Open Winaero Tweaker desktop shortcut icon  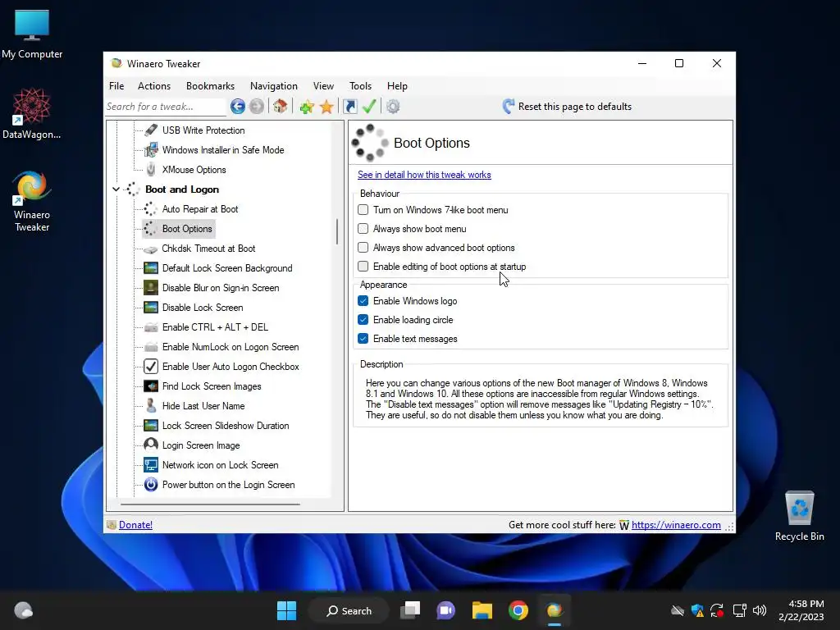tap(32, 202)
